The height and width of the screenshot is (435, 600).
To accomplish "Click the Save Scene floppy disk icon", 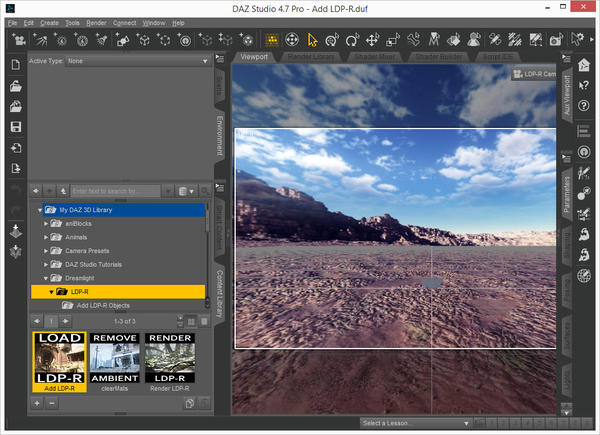I will (x=15, y=127).
